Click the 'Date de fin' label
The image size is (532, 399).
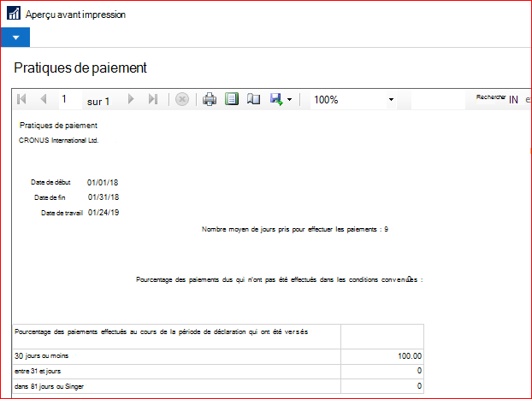tap(50, 197)
